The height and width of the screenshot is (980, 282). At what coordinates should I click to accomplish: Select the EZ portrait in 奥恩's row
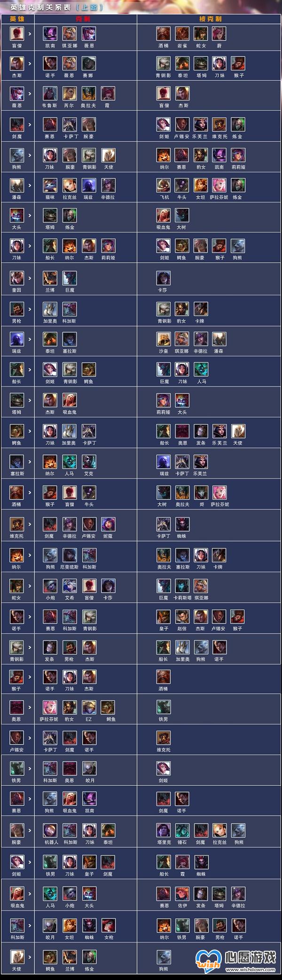point(89,707)
